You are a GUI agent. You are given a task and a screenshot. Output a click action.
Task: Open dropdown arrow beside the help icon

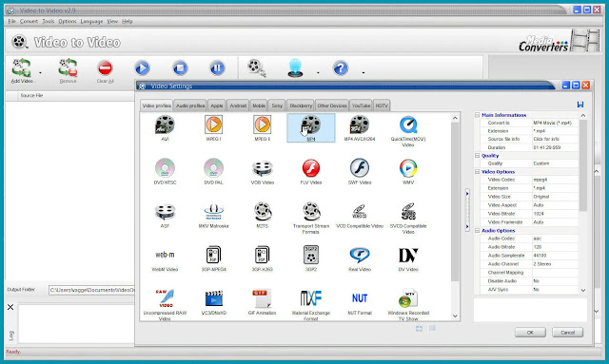363,72
